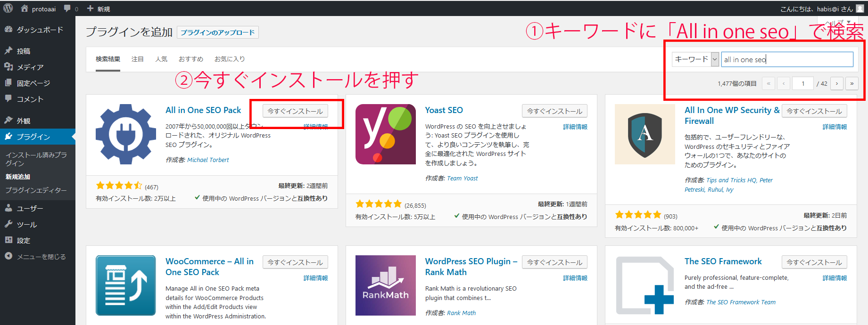Switch to the おすすめ recommended tab
The height and width of the screenshot is (325, 868).
coord(190,59)
